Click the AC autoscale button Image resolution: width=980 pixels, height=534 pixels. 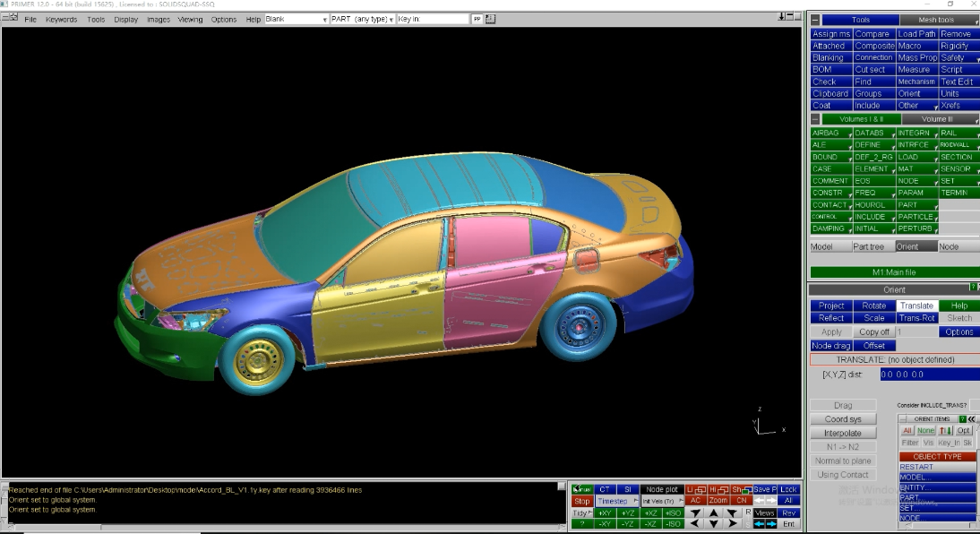click(x=695, y=501)
